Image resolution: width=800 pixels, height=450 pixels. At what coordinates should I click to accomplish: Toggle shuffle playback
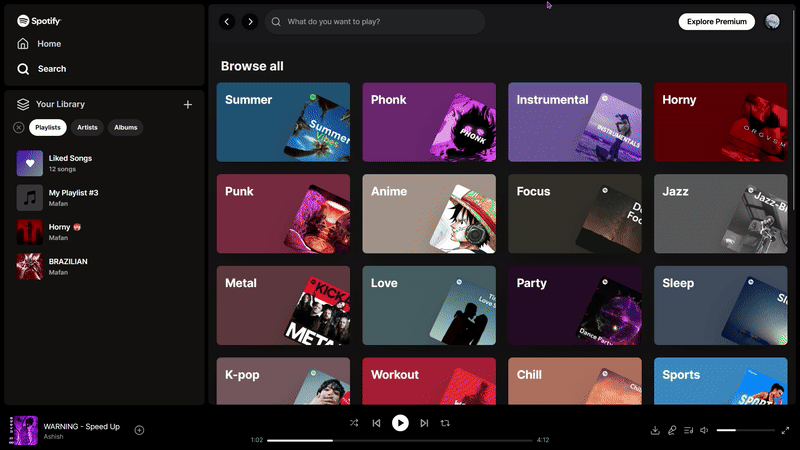pyautogui.click(x=354, y=423)
